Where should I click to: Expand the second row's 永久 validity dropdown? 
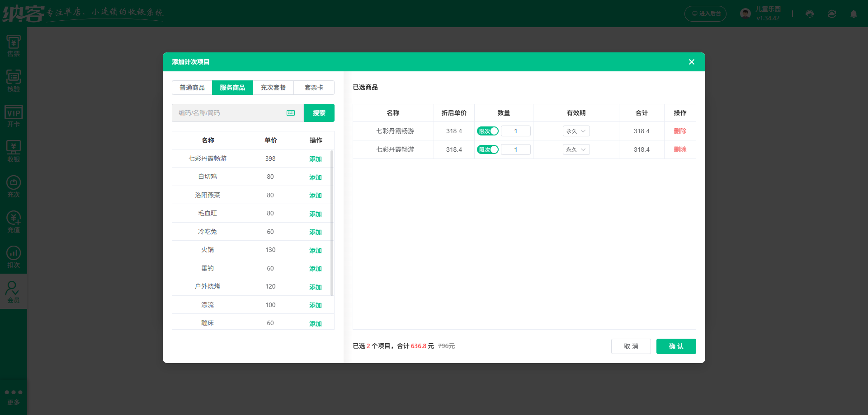(x=576, y=149)
